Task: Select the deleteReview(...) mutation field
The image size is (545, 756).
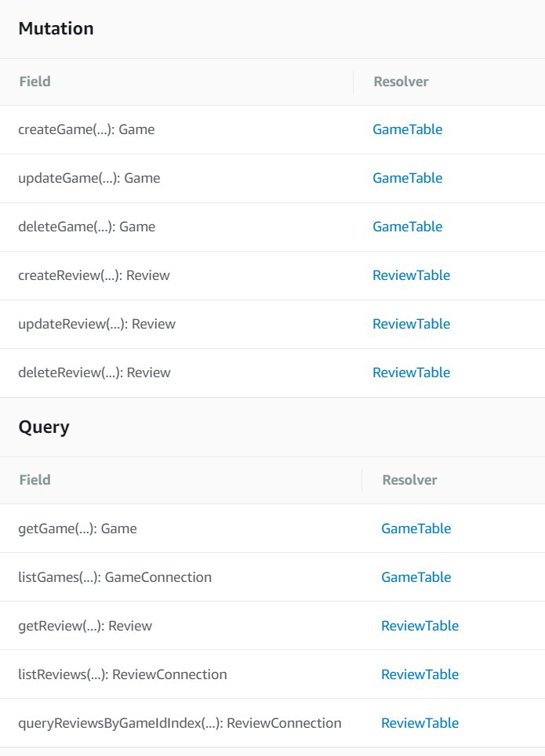Action: [94, 373]
